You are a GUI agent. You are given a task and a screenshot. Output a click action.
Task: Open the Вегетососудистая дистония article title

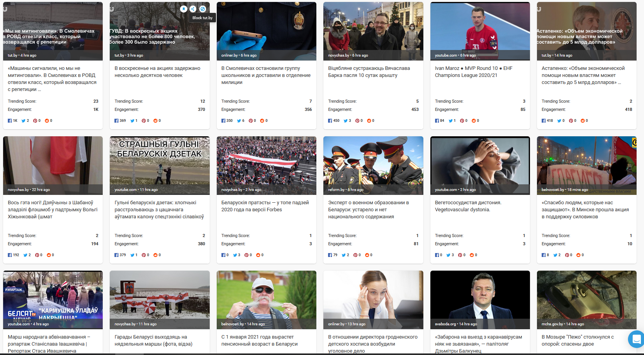(x=468, y=206)
